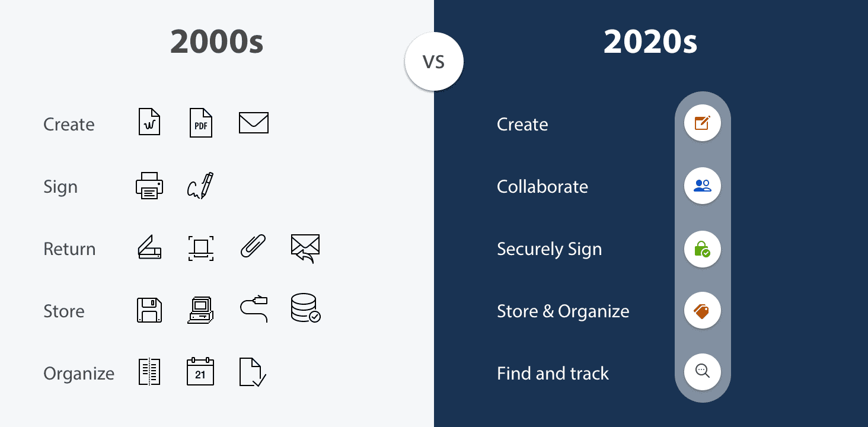
Task: Select the envelope icon in Create row
Action: coord(254,123)
